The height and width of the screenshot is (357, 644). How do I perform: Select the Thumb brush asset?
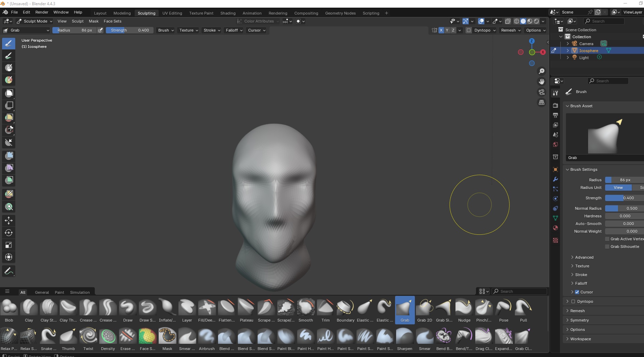point(68,339)
